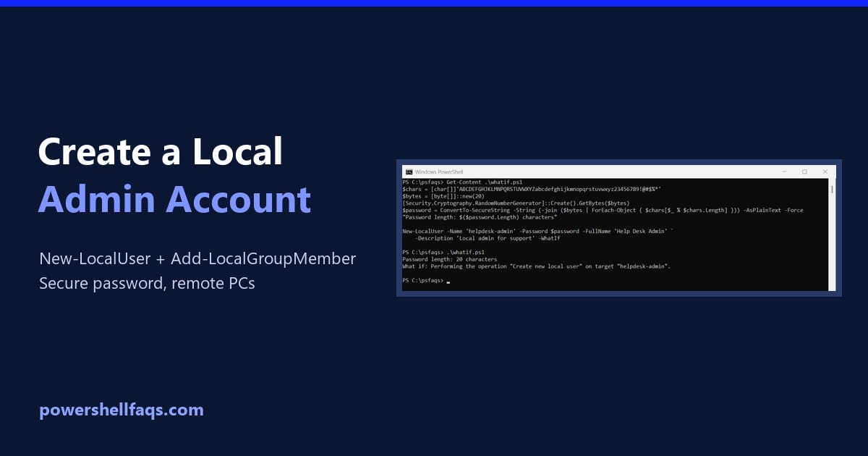Image resolution: width=868 pixels, height=456 pixels.
Task: Click the '$chars = [char[]]' console line
Action: 532,189
